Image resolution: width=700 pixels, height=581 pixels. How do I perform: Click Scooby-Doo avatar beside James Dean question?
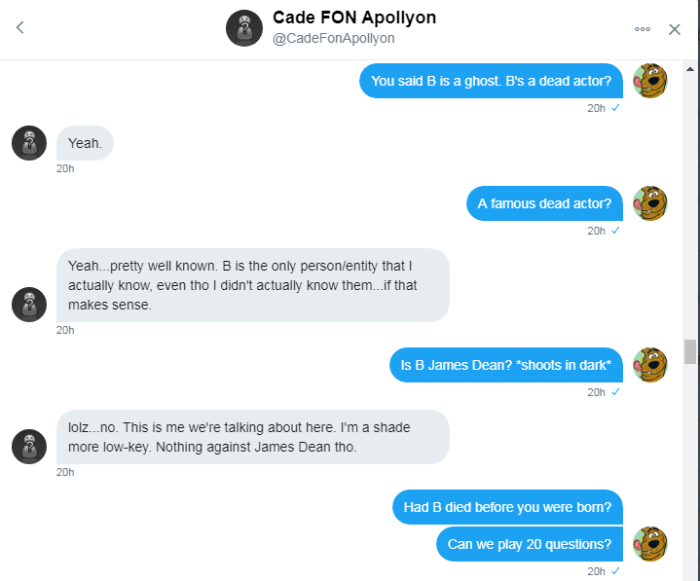click(650, 365)
